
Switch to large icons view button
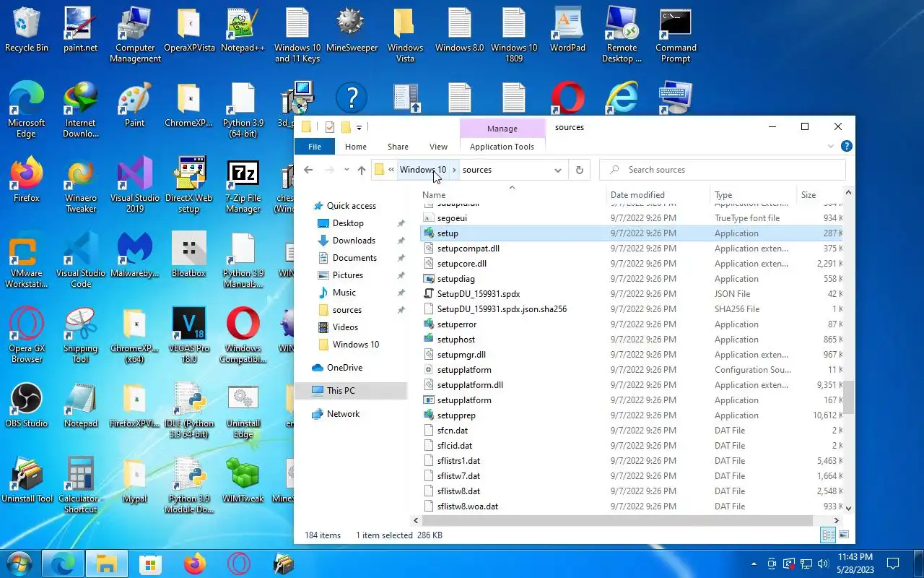pos(844,535)
